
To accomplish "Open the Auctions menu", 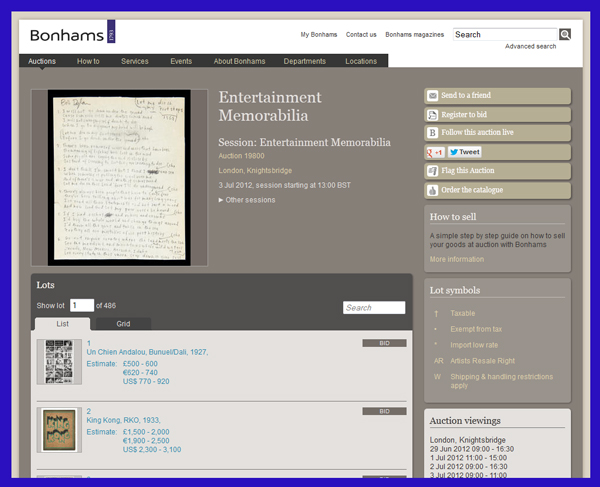I will [42, 61].
